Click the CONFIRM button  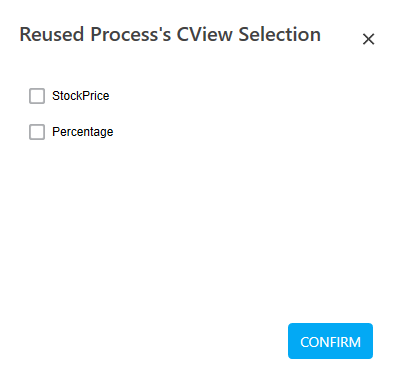(330, 341)
